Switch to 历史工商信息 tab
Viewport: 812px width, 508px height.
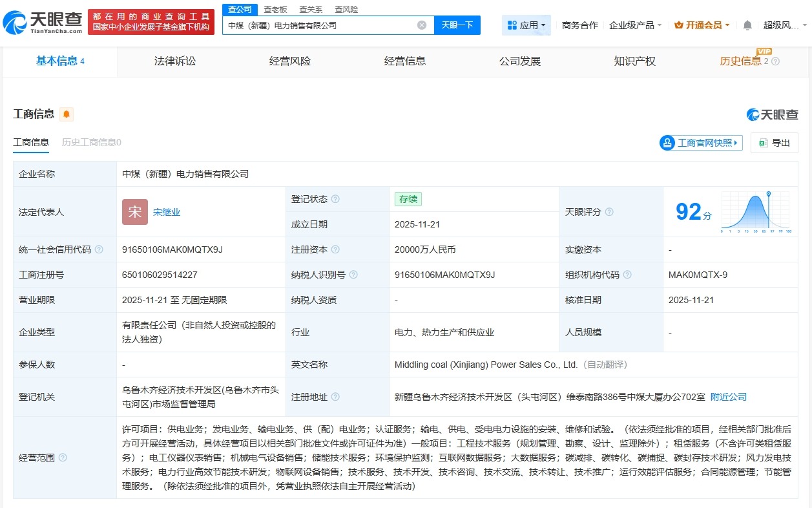click(x=91, y=142)
